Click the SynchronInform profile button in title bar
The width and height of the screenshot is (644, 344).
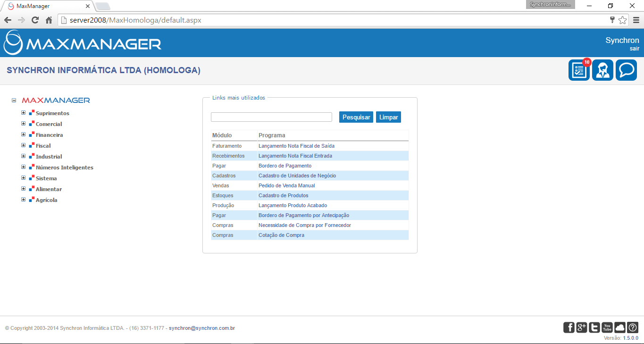click(x=551, y=4)
